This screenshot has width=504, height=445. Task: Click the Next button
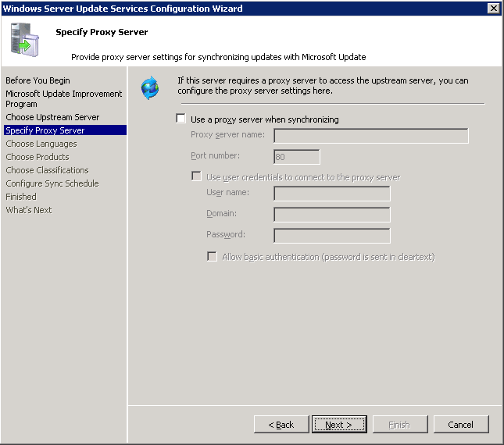(x=339, y=425)
